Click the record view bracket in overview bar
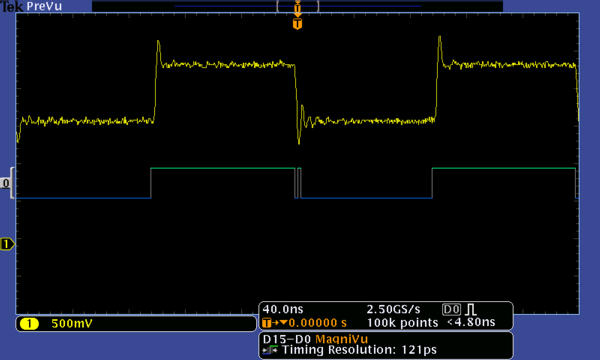Image resolution: width=600 pixels, height=360 pixels. click(297, 6)
